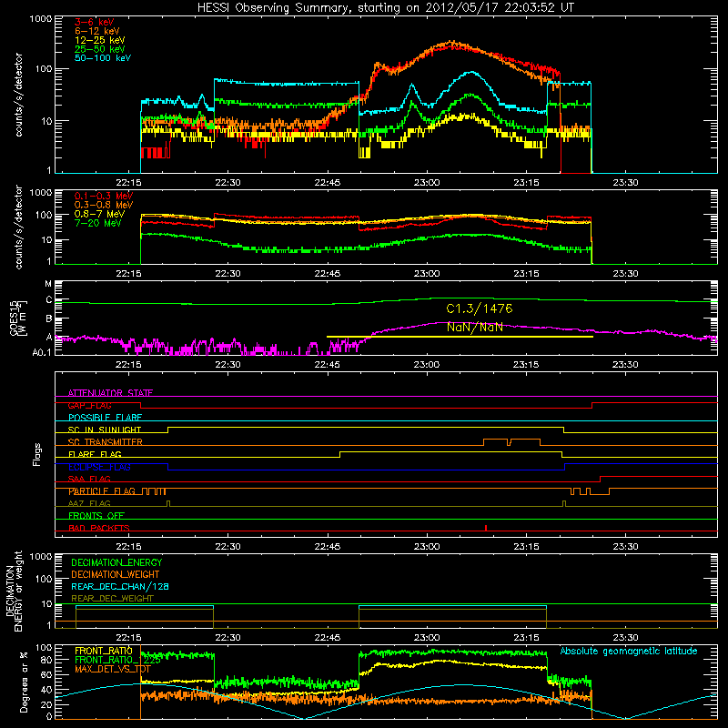This screenshot has height=728, width=728.
Task: Click the 22:15 tick label under the Flags panel
Action: pyautogui.click(x=128, y=547)
